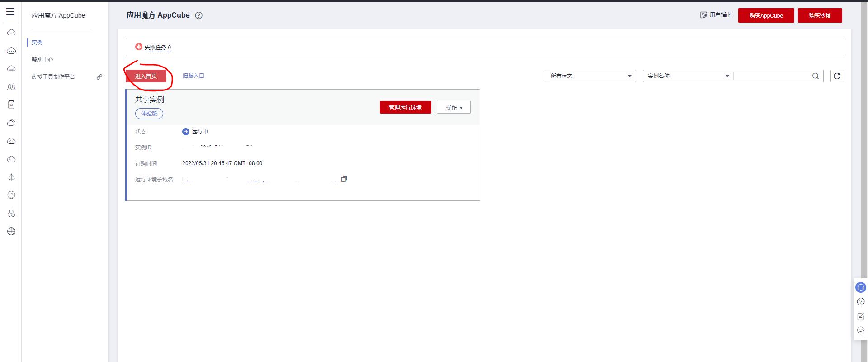Click the cloud server icon directly below the hamburger menu

point(11,33)
